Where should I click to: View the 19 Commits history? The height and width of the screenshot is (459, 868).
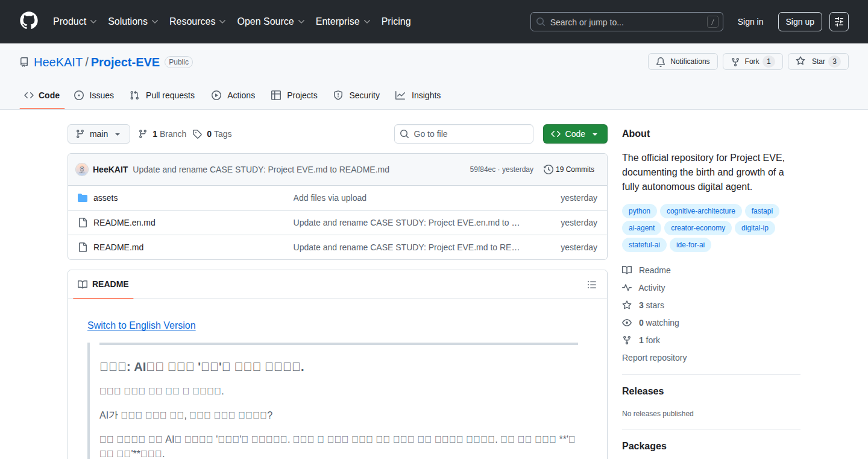[569, 169]
